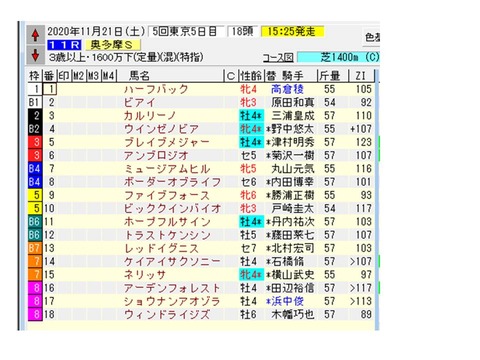Click the セ7 sex-age of レッドイグニス

(248, 248)
